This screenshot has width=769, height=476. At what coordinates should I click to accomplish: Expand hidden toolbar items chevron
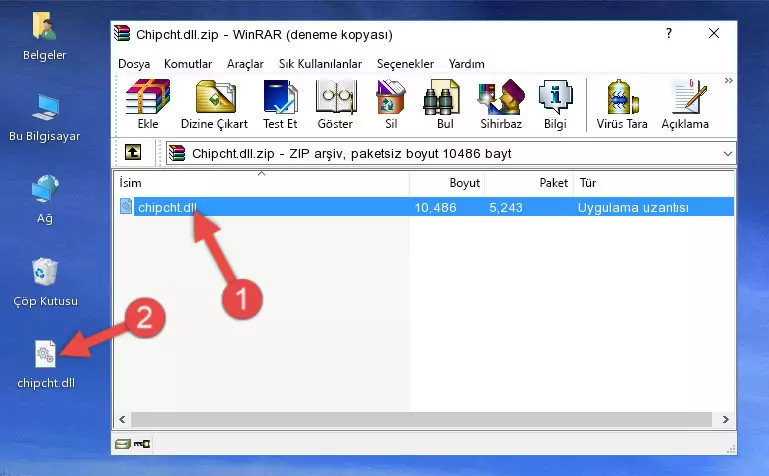728,80
